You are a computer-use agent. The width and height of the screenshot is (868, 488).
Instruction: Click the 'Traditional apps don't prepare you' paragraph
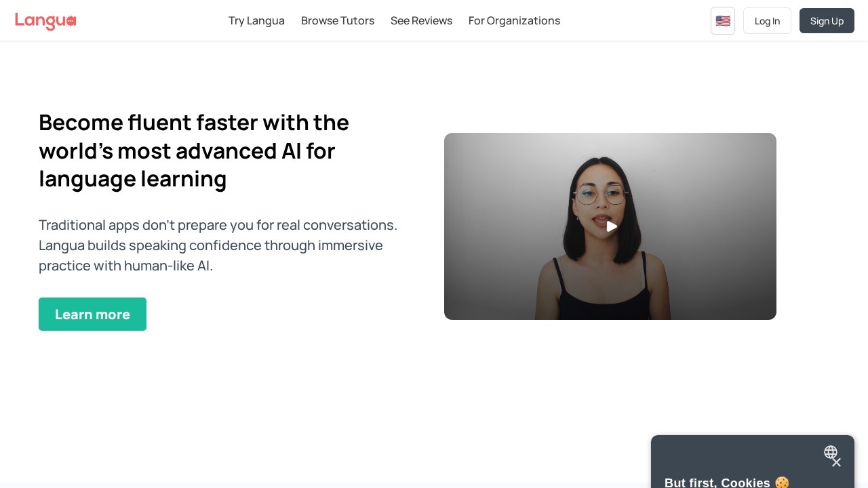(218, 245)
